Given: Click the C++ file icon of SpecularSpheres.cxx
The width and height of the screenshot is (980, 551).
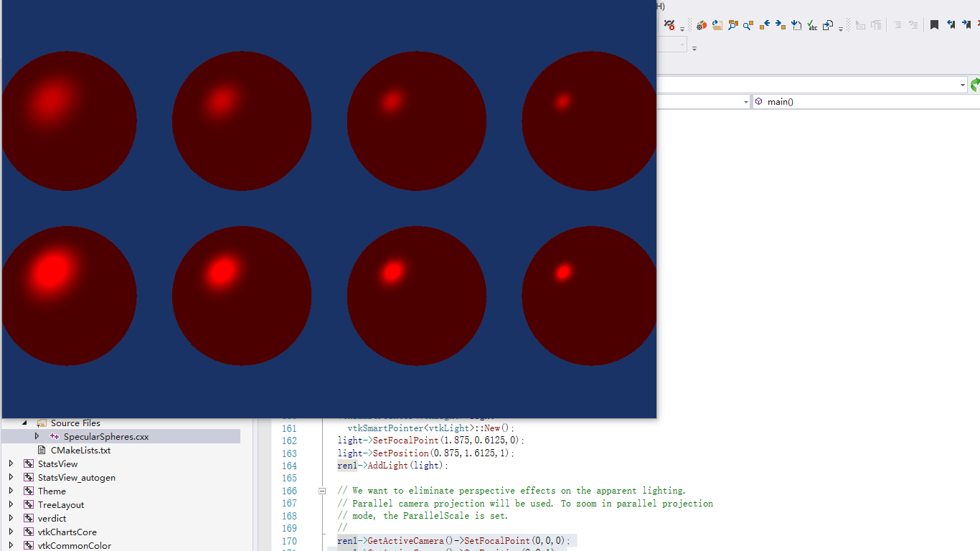Looking at the screenshot, I should pyautogui.click(x=55, y=437).
